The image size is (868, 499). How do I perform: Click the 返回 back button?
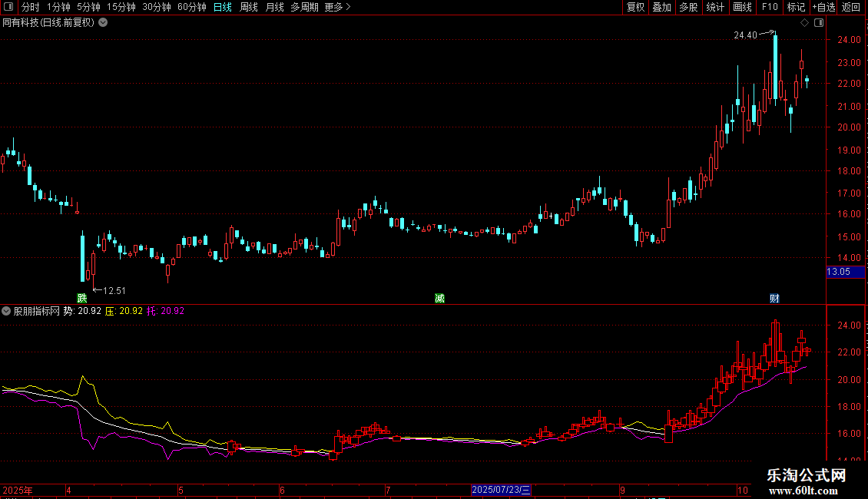[x=851, y=7]
